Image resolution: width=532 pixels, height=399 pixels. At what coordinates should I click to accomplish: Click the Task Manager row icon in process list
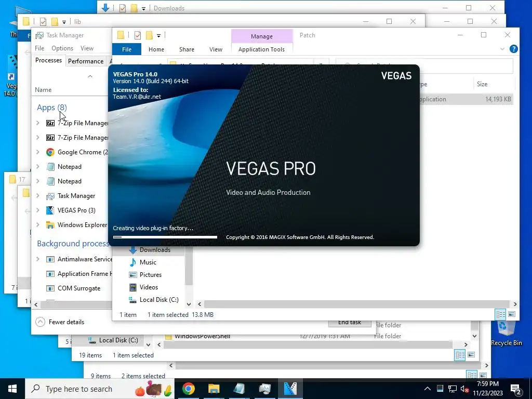point(50,196)
